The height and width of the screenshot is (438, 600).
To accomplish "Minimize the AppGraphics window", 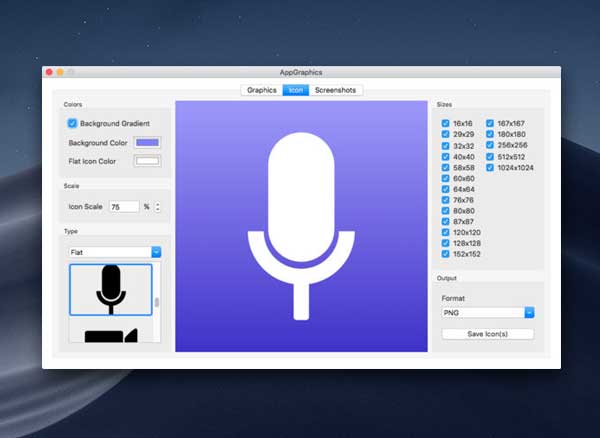I will tap(60, 72).
